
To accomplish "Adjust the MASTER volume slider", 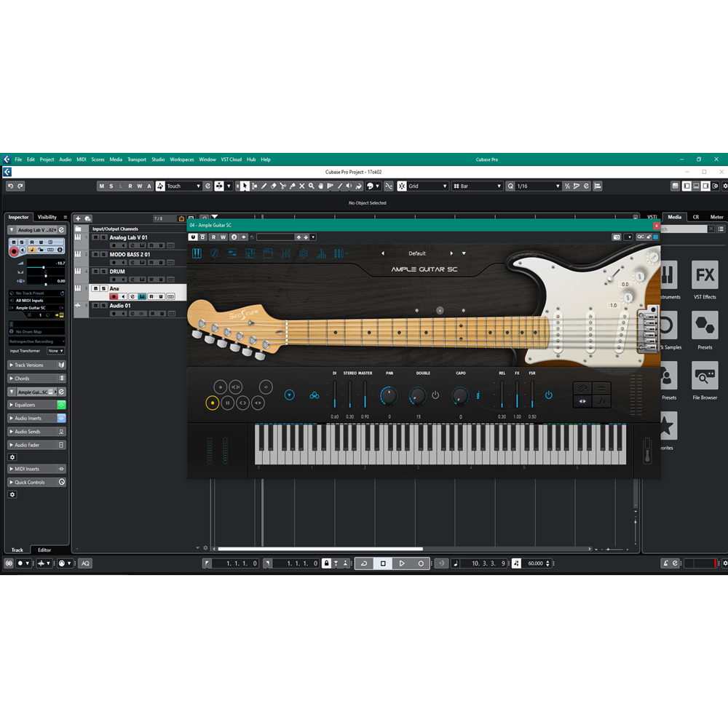I will [365, 395].
